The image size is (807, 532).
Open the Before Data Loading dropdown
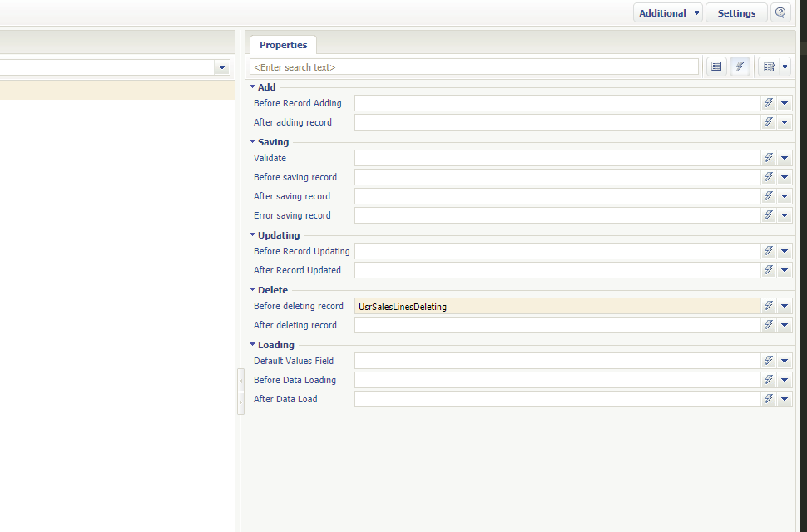point(785,380)
